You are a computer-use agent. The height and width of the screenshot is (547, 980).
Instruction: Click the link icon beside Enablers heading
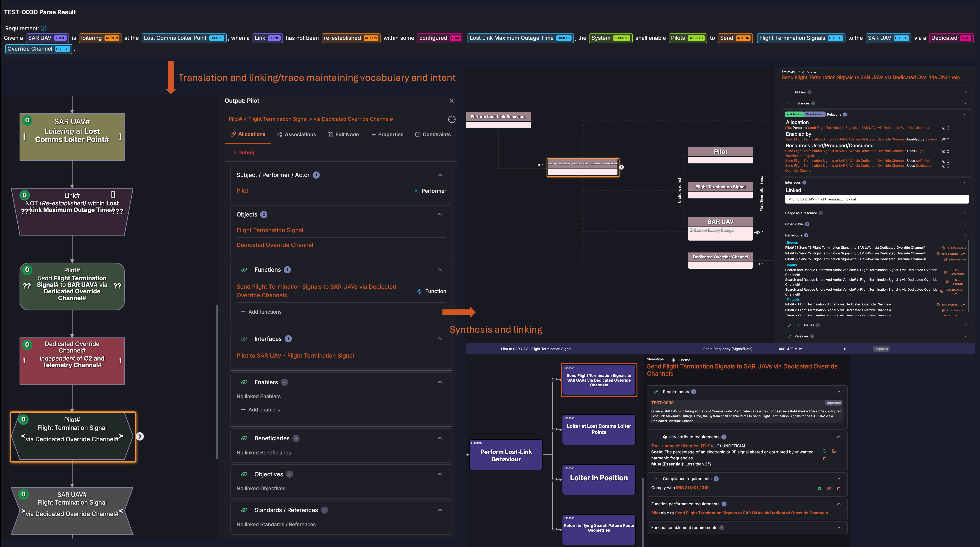coord(244,382)
